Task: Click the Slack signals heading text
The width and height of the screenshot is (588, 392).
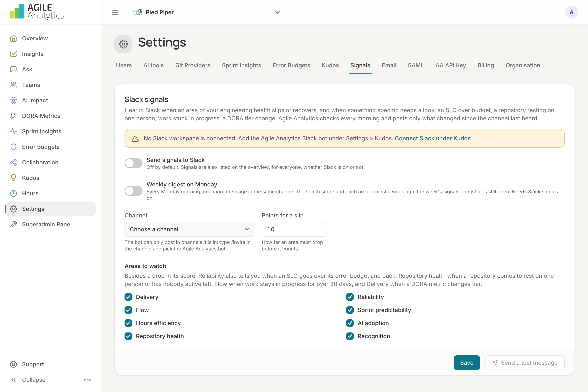Action: pos(146,100)
